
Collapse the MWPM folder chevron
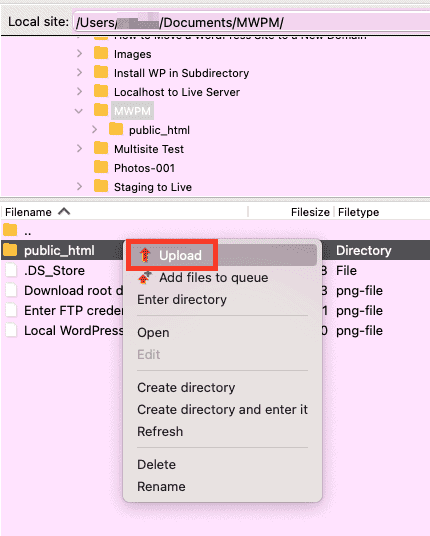click(x=79, y=111)
